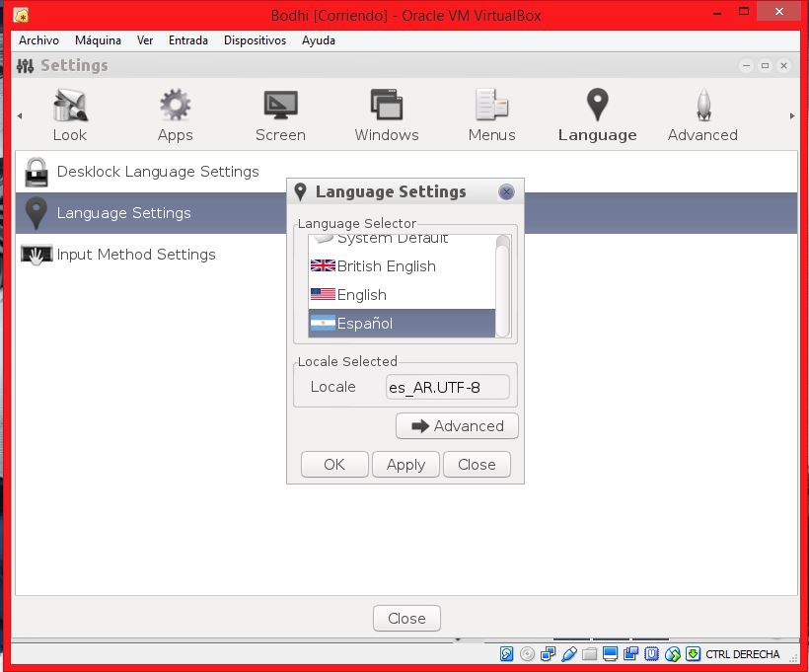The height and width of the screenshot is (672, 809).
Task: Choose English with US flag
Action: [361, 295]
